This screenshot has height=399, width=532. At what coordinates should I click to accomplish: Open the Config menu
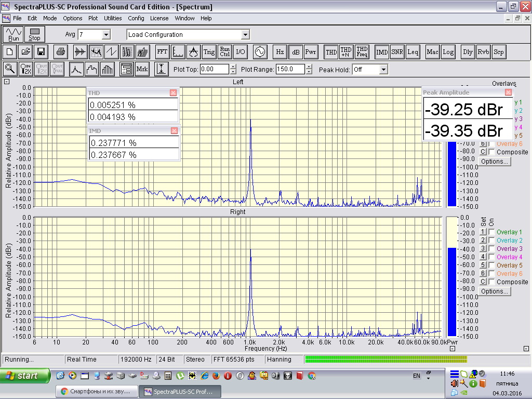point(136,18)
